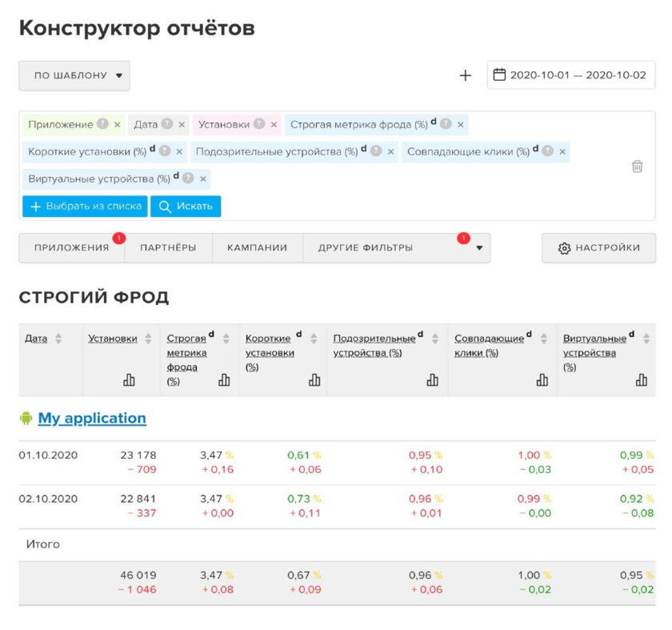
Task: Click help icon on Приложение tag
Action: click(x=102, y=124)
